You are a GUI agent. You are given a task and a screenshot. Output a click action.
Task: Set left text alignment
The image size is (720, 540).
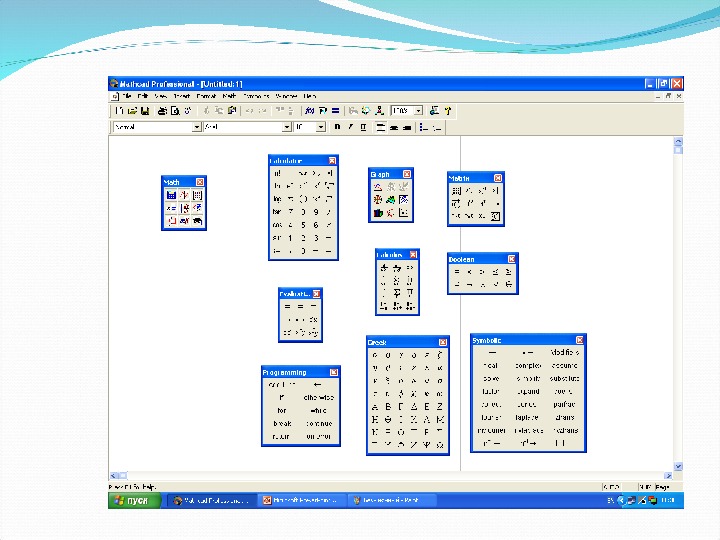point(381,127)
